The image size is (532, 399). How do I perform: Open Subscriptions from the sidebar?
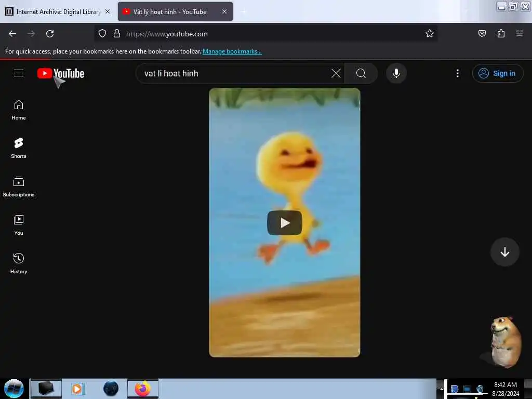point(19,187)
